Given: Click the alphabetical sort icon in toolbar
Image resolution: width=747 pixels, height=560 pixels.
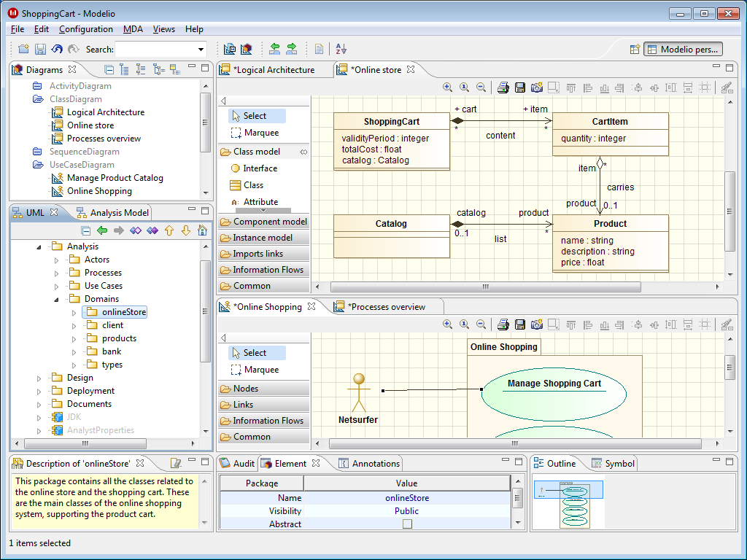Looking at the screenshot, I should tap(341, 49).
